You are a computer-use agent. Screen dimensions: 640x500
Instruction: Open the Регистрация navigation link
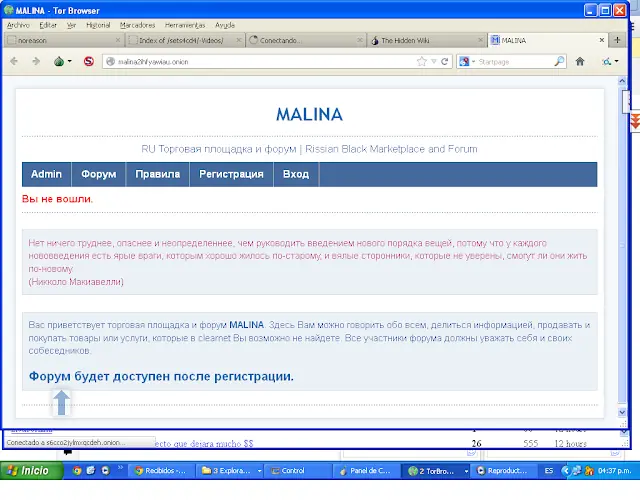(231, 174)
